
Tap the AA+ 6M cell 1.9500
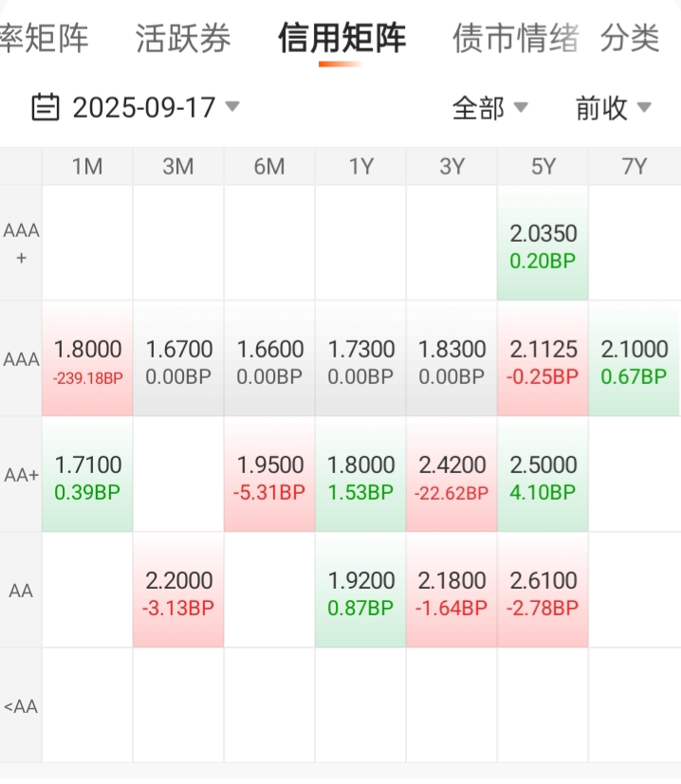(x=269, y=475)
